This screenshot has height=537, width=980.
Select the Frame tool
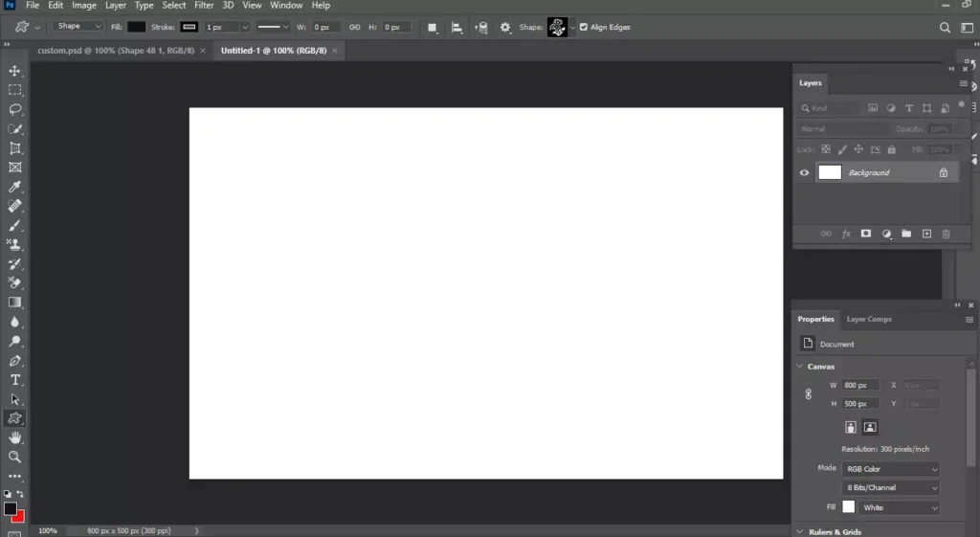pyautogui.click(x=15, y=167)
